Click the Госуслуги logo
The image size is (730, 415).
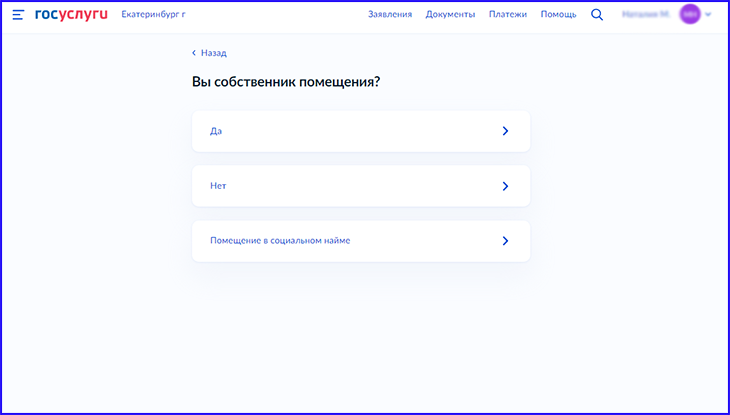click(x=71, y=15)
